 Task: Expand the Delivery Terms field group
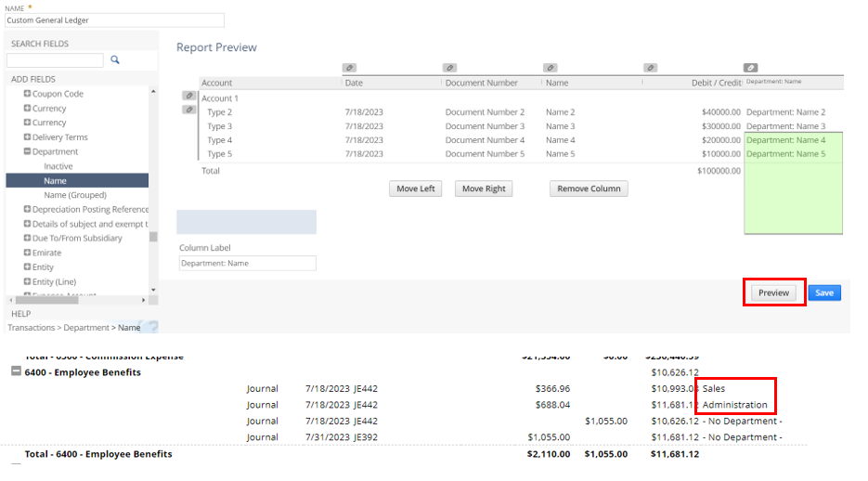click(x=27, y=137)
